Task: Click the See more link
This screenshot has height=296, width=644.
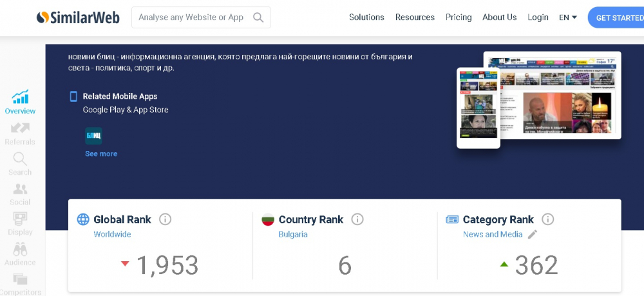Action: pyautogui.click(x=101, y=153)
